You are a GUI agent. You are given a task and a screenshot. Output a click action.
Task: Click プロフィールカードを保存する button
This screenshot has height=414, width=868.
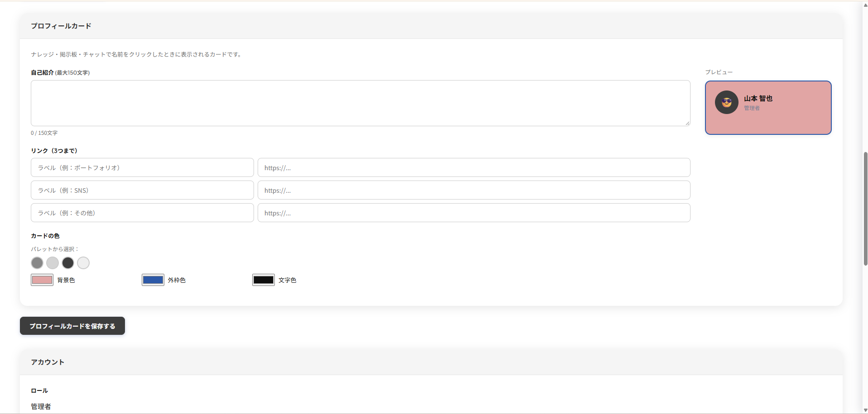point(72,326)
